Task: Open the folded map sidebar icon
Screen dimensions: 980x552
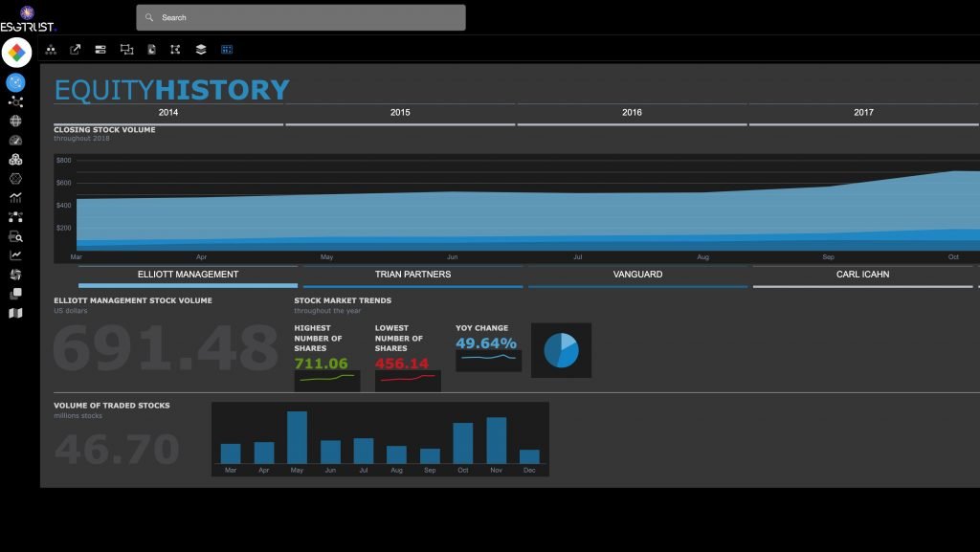Action: pyautogui.click(x=15, y=313)
